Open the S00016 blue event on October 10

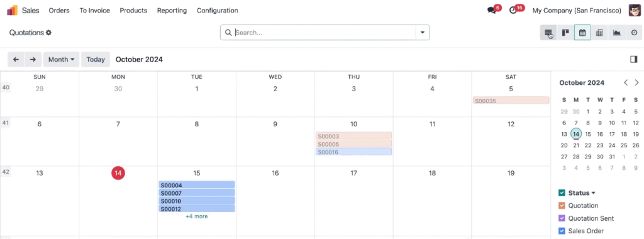[353, 152]
